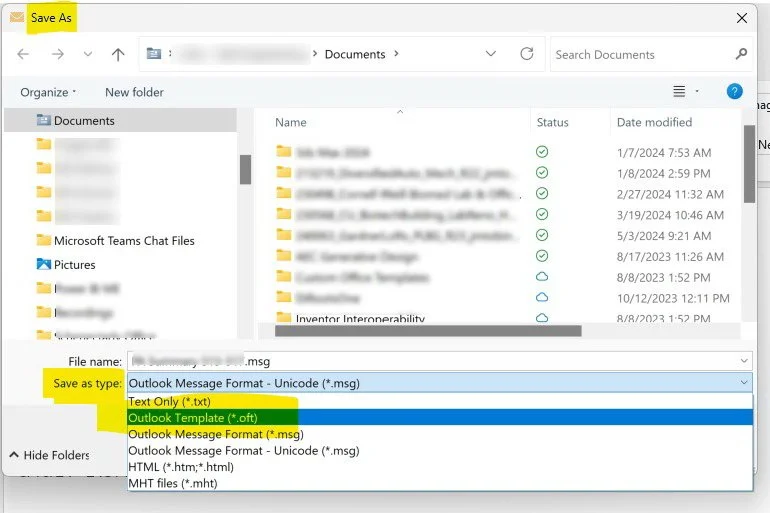Image resolution: width=770 pixels, height=513 pixels.
Task: Collapse the Save as type dropdown
Action: (x=744, y=382)
